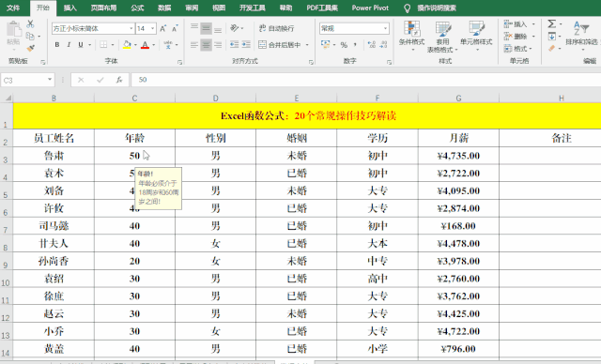Open the Alignment group dialog launcher

(x=311, y=62)
